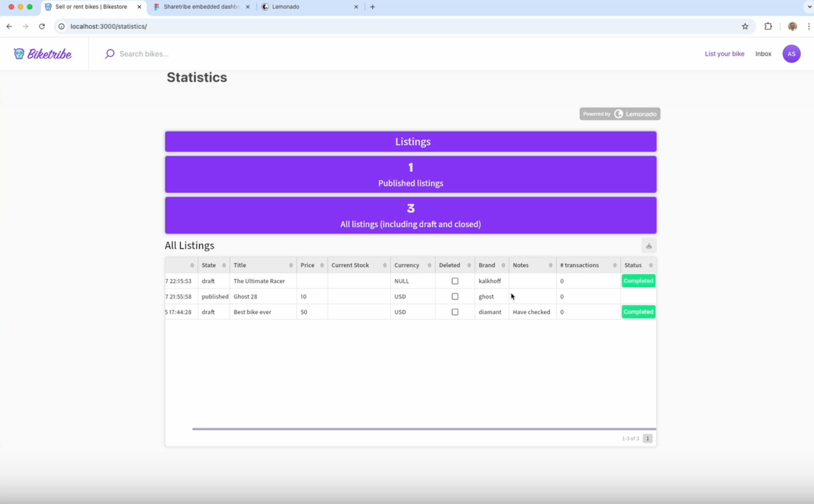This screenshot has width=814, height=504.
Task: Sort table by Price column arrows
Action: pos(322,265)
